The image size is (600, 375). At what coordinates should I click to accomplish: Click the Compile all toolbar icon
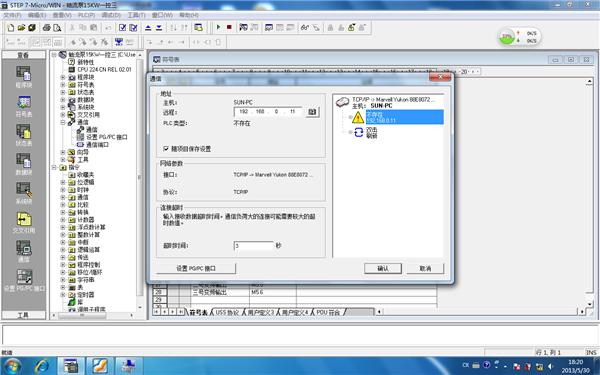133,28
